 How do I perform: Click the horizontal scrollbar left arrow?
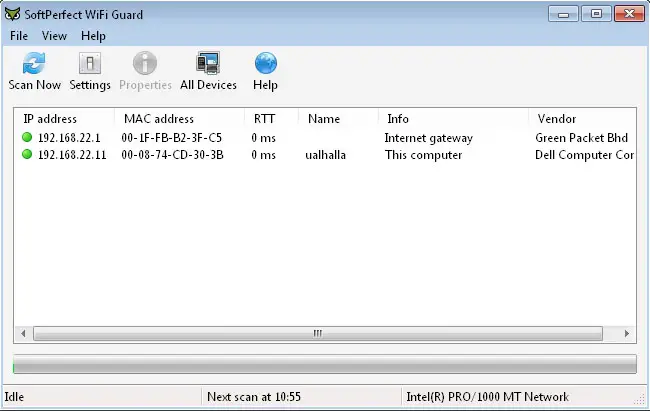click(x=23, y=333)
